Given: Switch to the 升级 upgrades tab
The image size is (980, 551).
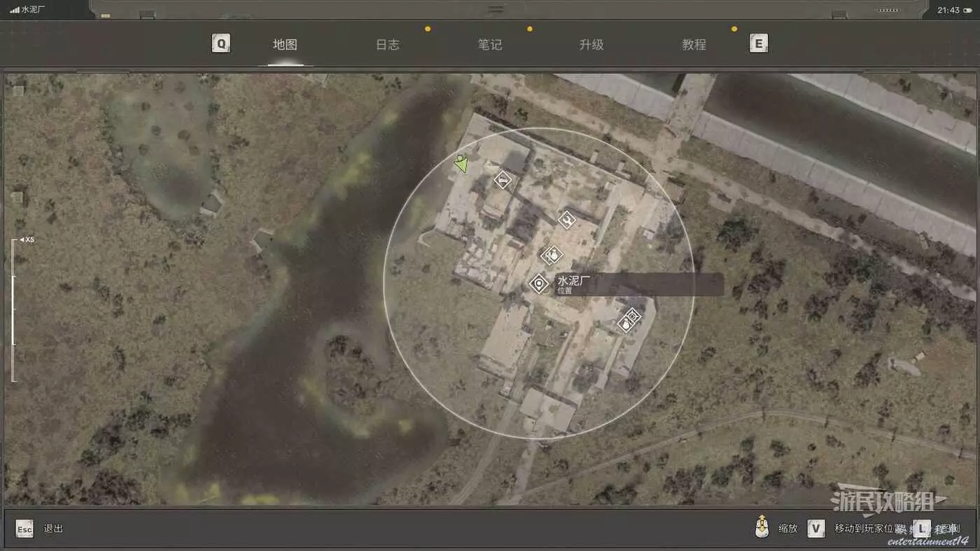Looking at the screenshot, I should (591, 45).
